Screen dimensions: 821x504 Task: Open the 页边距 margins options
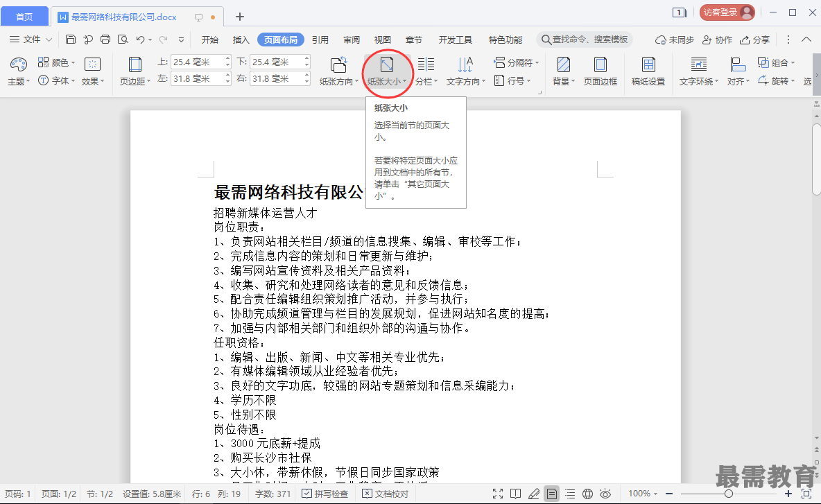coord(135,71)
